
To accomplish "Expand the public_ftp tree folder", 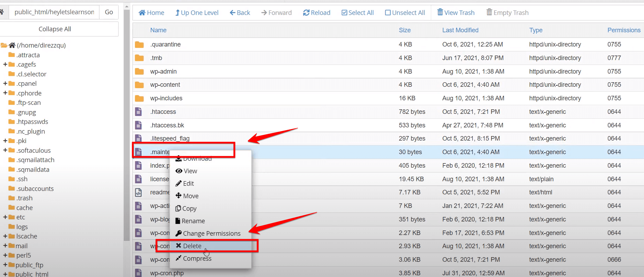I will (x=5, y=265).
